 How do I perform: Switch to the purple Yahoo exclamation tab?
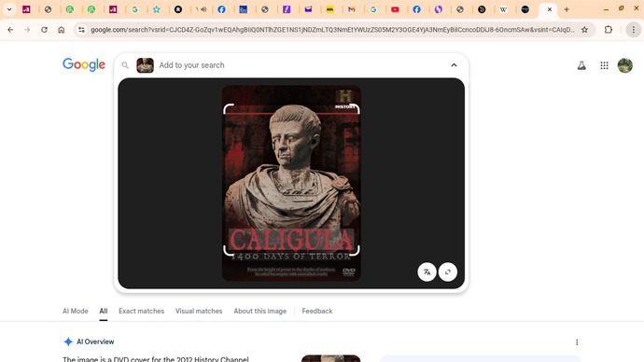[287, 9]
